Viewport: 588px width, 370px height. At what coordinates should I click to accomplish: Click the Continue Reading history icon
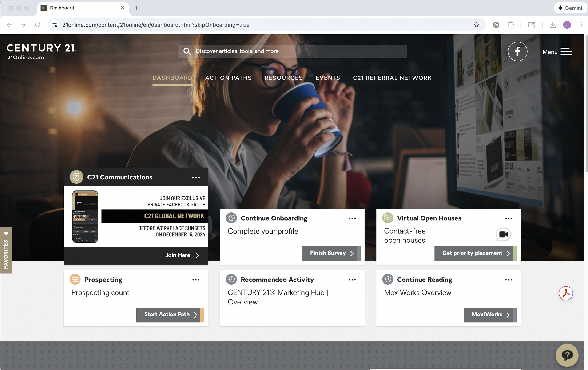click(388, 279)
